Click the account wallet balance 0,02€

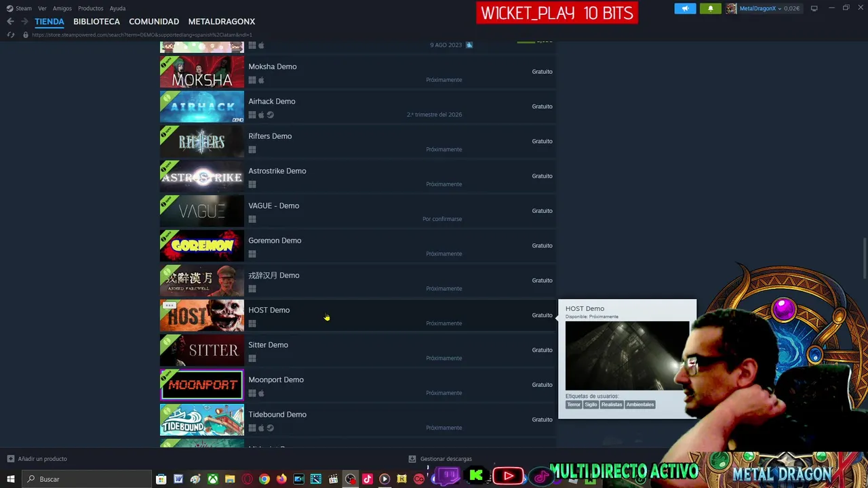click(x=791, y=8)
